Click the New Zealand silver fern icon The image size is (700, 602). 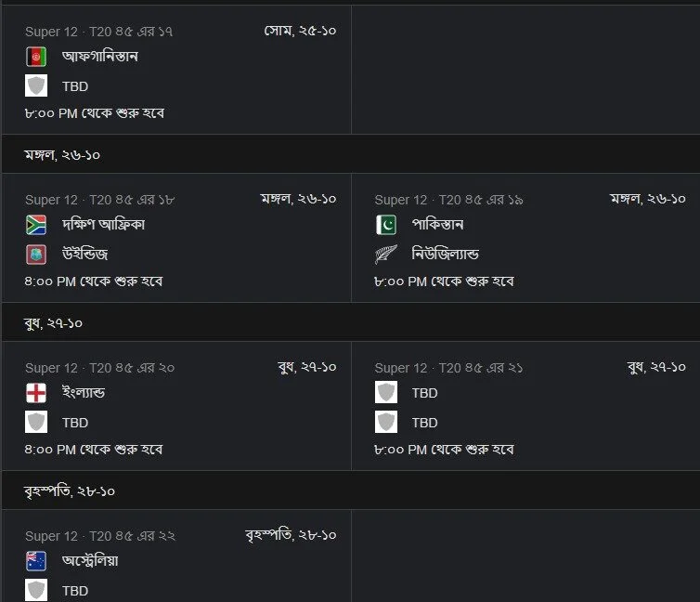point(385,255)
